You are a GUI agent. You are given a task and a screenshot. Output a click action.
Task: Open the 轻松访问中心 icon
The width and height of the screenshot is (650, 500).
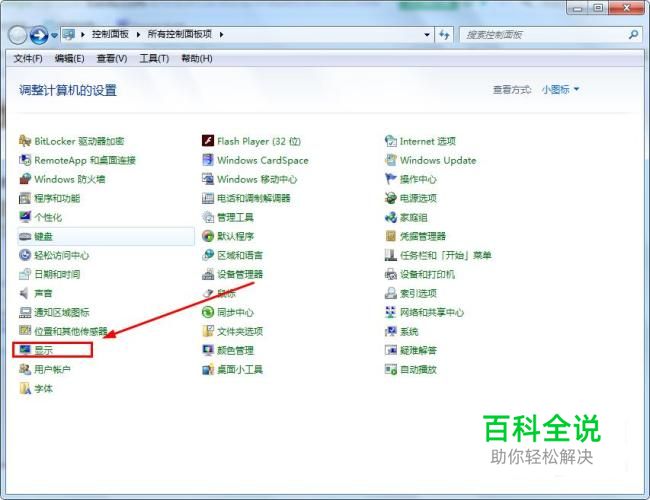click(25, 255)
